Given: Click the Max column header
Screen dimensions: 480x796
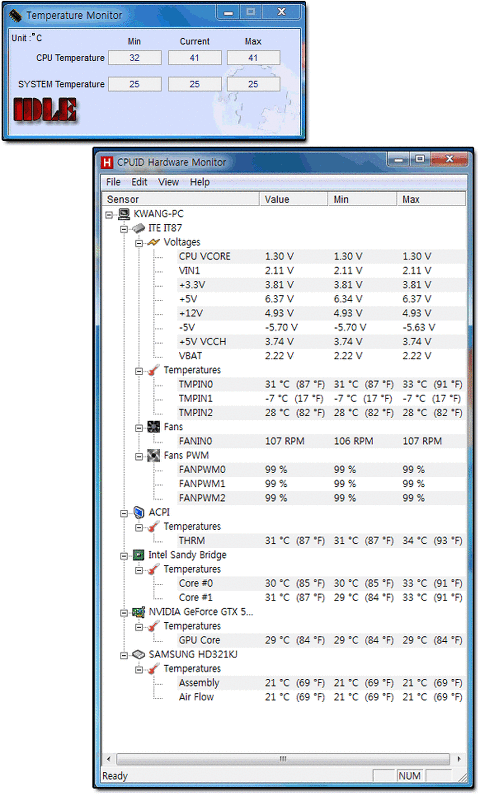Looking at the screenshot, I should pos(431,199).
